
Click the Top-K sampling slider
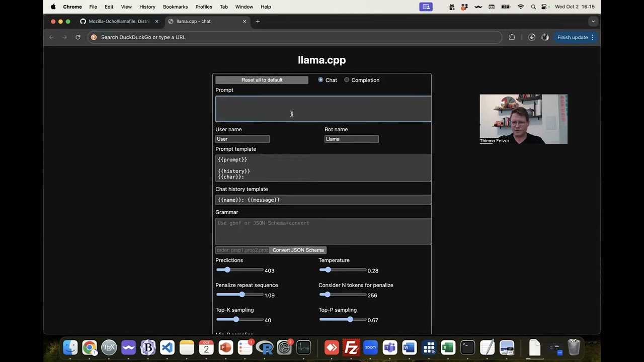[239, 320]
